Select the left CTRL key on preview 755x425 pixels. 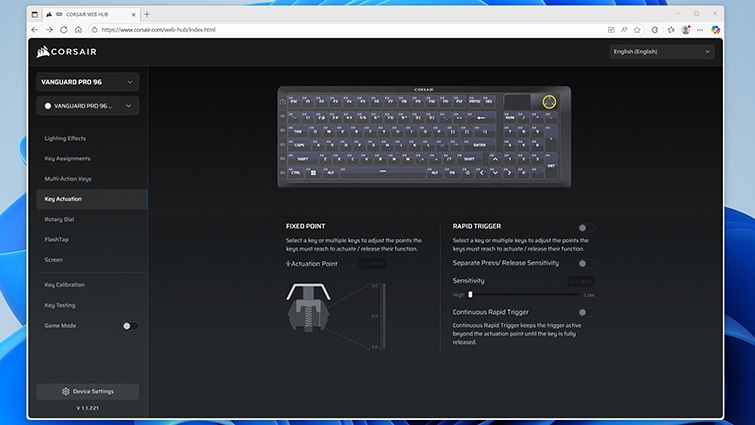296,172
